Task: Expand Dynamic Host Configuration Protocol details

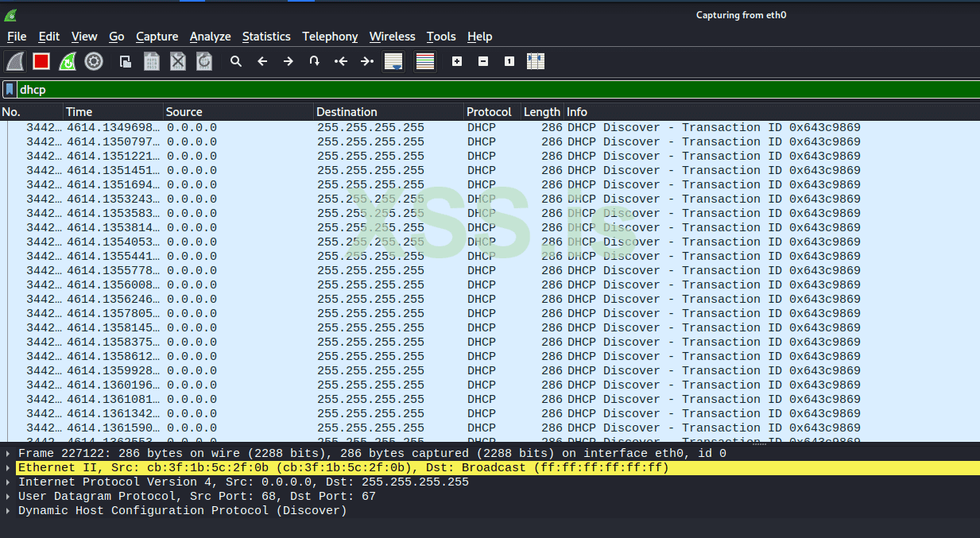Action: 8,510
